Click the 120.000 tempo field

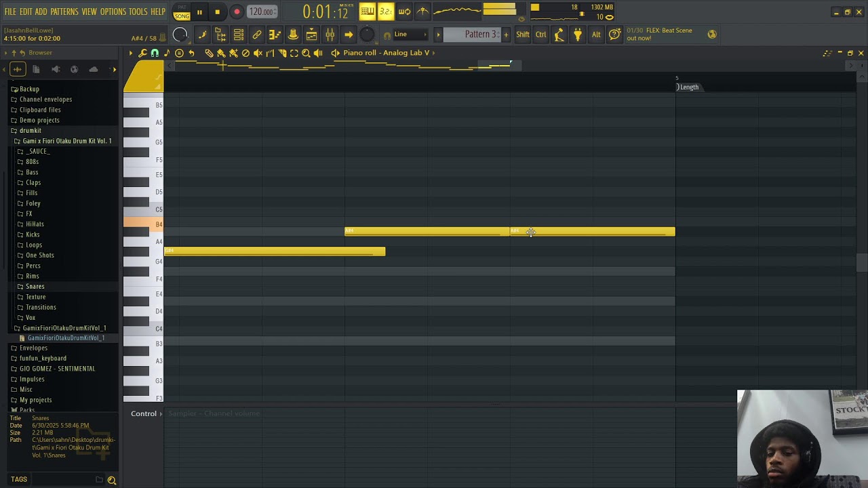click(261, 12)
